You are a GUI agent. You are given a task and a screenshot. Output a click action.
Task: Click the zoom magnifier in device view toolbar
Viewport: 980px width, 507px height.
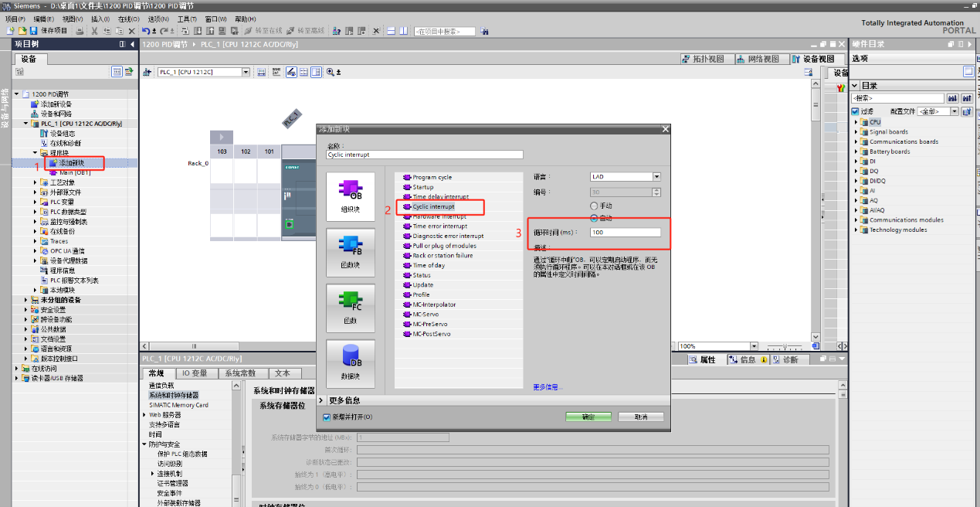click(x=331, y=72)
